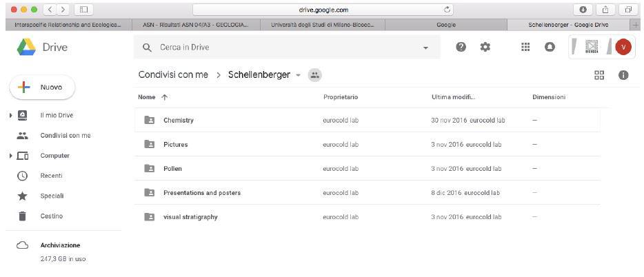This screenshot has height=277, width=644.
Task: Open the Google apps grid icon
Action: coord(525,47)
